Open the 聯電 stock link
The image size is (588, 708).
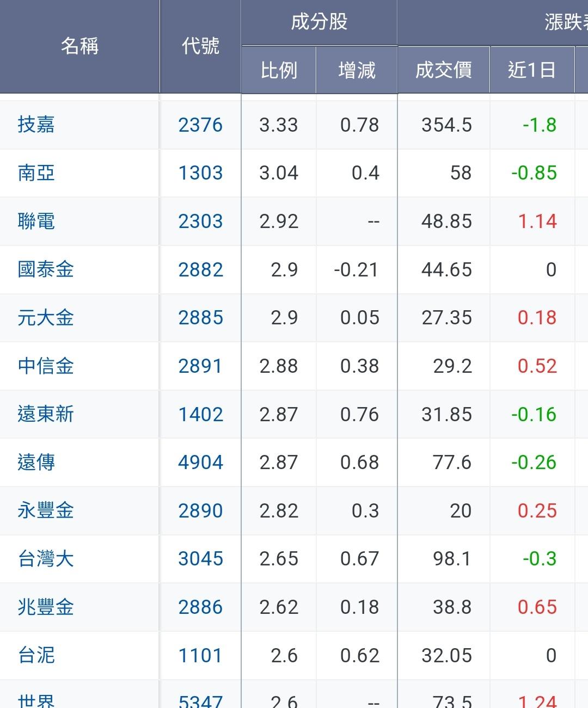[x=36, y=221]
